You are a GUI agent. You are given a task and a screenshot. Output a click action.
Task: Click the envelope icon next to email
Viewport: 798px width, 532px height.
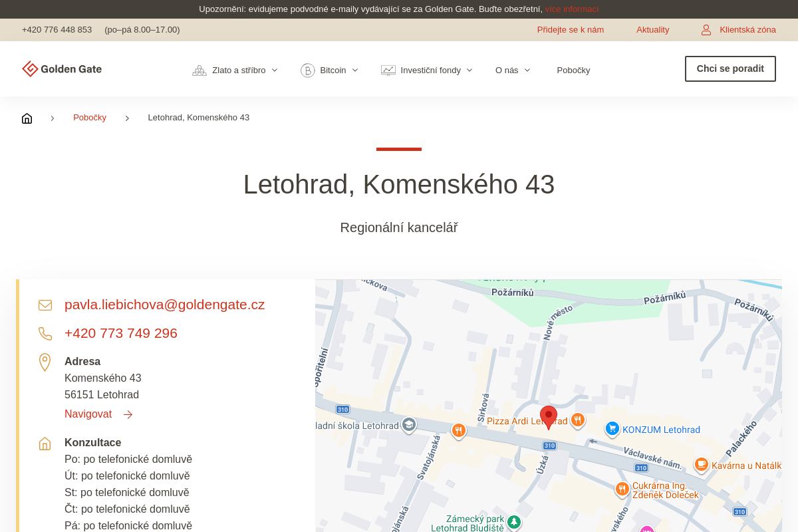[45, 305]
